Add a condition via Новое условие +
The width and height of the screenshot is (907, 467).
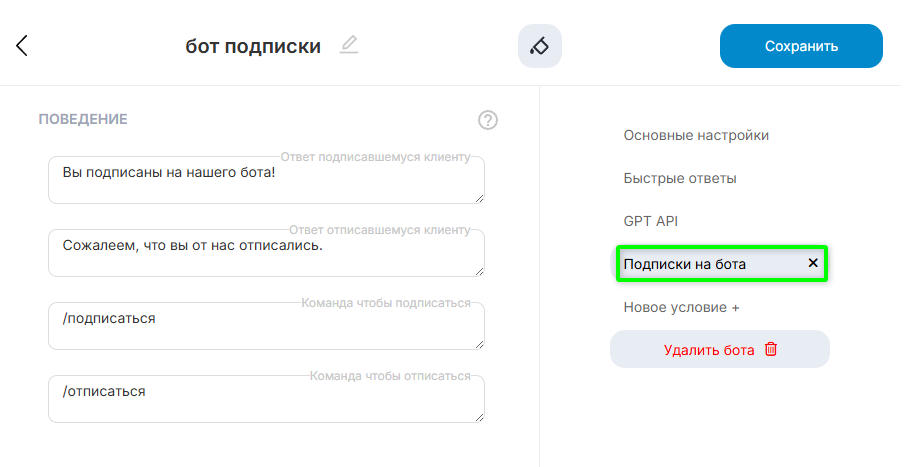coord(681,307)
